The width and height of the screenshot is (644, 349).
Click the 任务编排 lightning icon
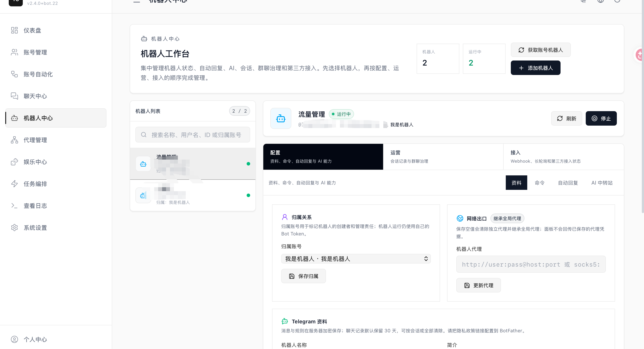(x=14, y=184)
